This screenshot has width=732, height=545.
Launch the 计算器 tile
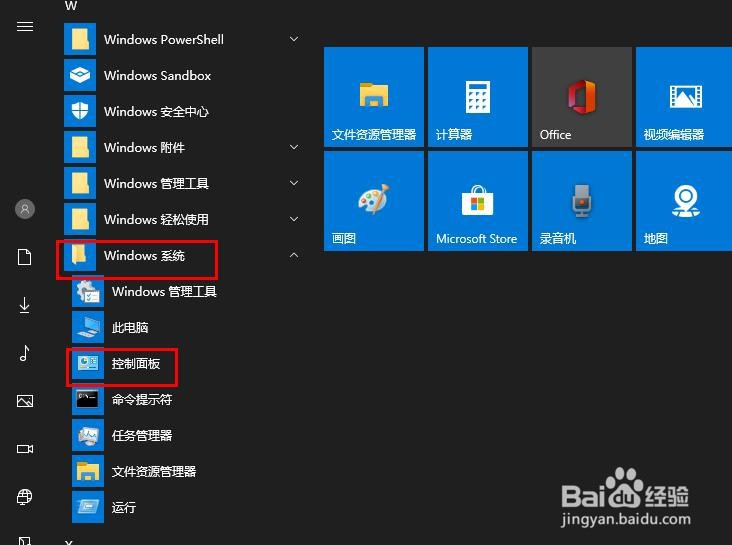pos(478,97)
